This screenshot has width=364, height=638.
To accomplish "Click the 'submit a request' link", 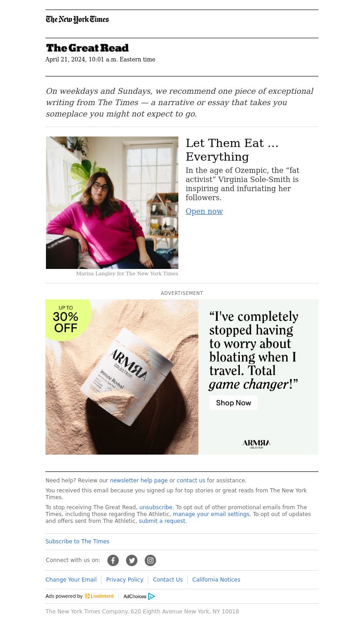I will (162, 521).
